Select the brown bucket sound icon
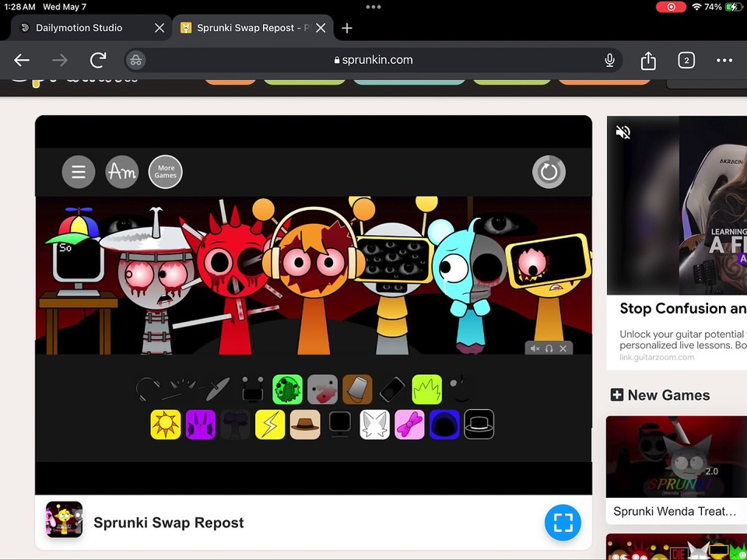 point(357,390)
